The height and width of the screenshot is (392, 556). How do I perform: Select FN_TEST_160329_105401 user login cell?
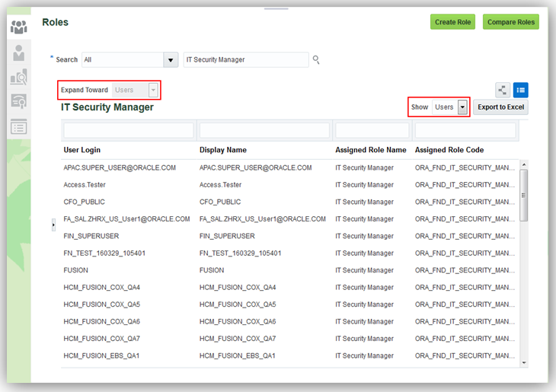coord(104,253)
